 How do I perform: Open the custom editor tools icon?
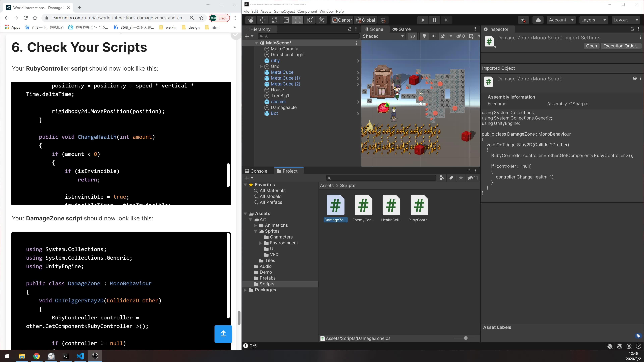pos(321,20)
